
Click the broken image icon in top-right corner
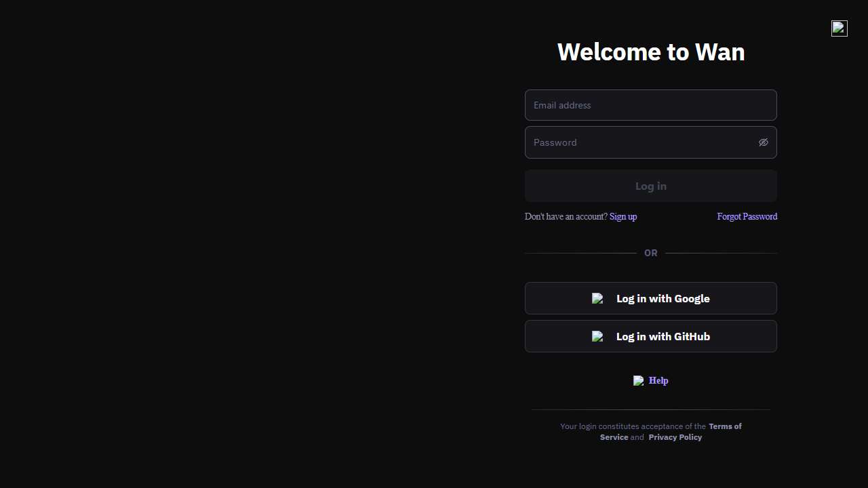(839, 28)
